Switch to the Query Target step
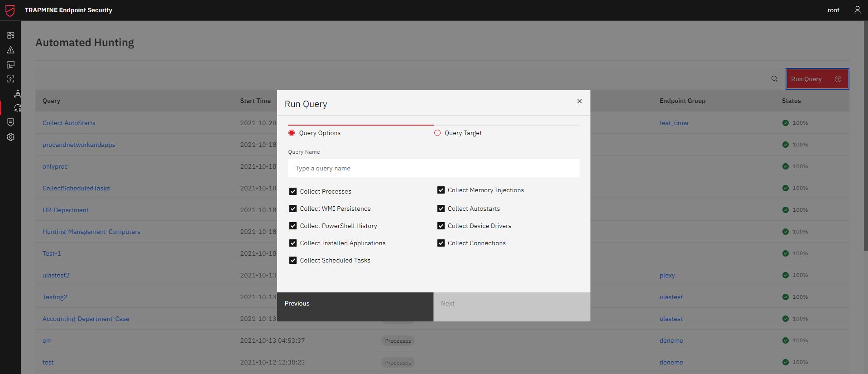 point(458,133)
